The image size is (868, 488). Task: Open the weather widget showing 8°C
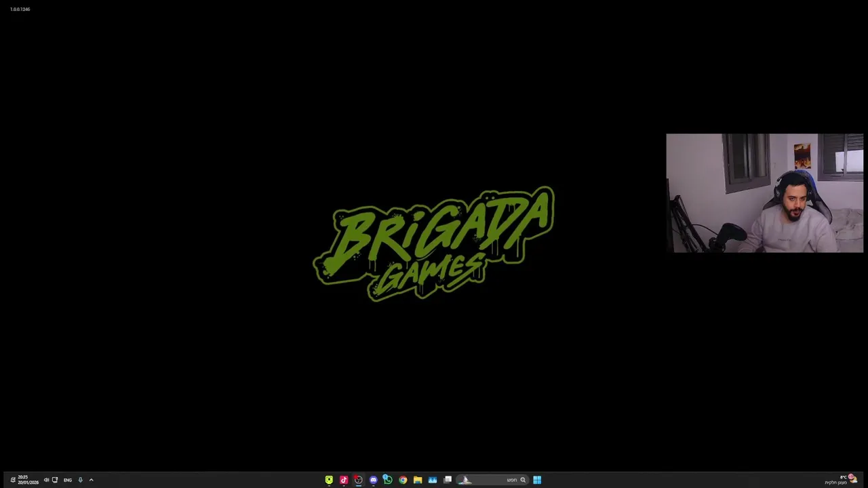point(842,480)
